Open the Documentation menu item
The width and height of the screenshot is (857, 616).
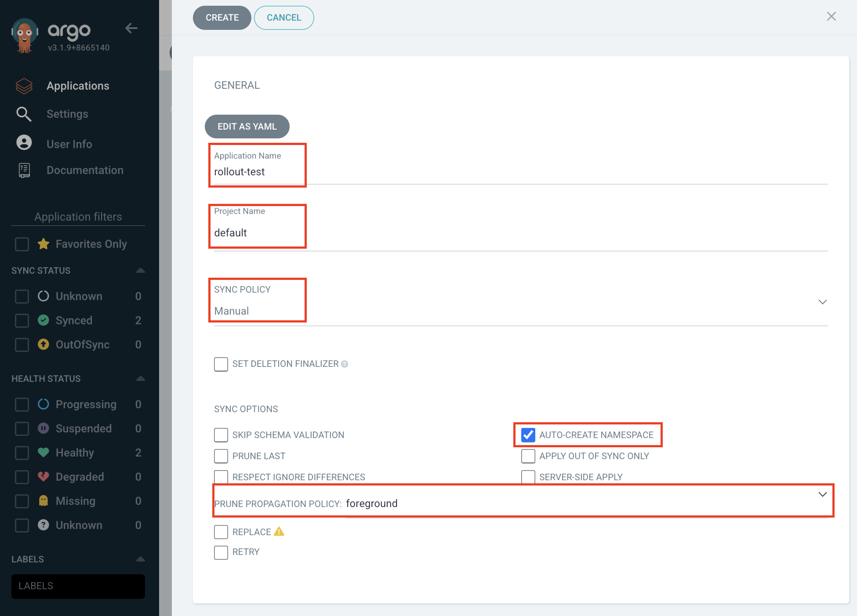pos(85,170)
